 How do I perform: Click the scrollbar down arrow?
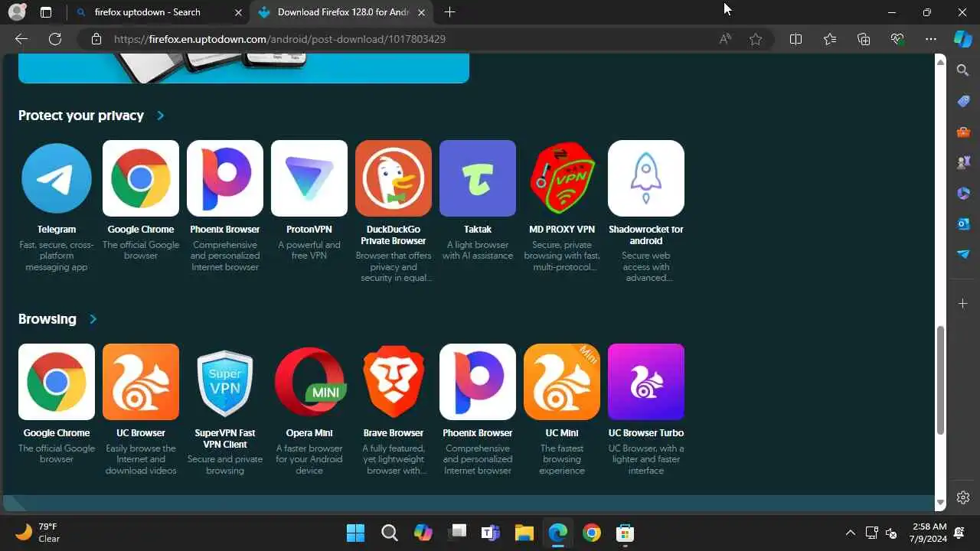coord(941,503)
